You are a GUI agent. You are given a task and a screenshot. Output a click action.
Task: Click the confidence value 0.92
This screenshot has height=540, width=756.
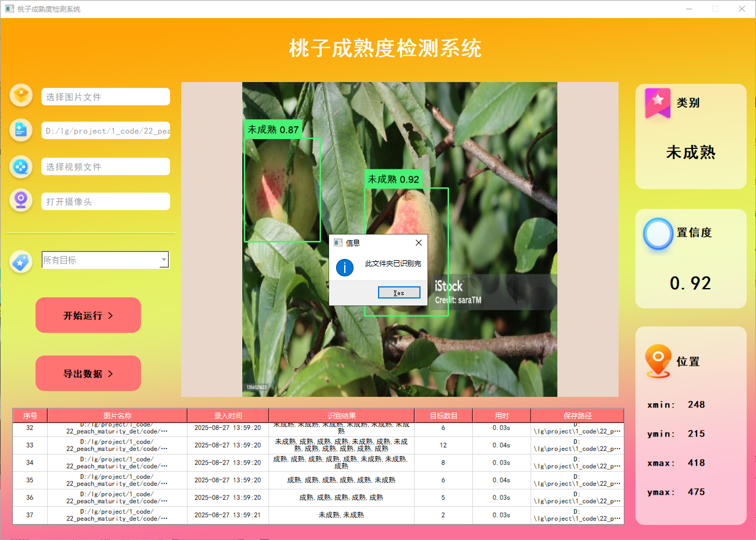(x=690, y=283)
